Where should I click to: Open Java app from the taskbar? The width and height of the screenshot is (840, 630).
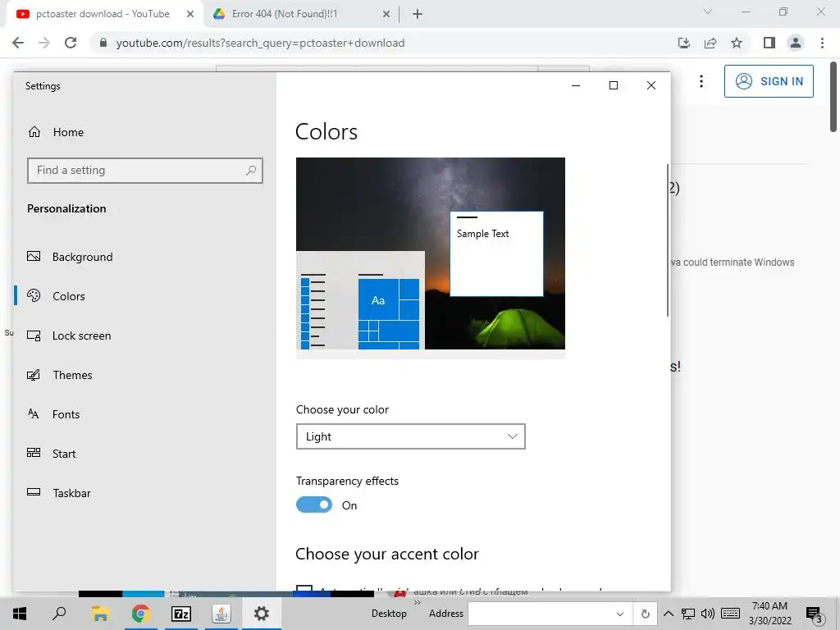(x=221, y=614)
